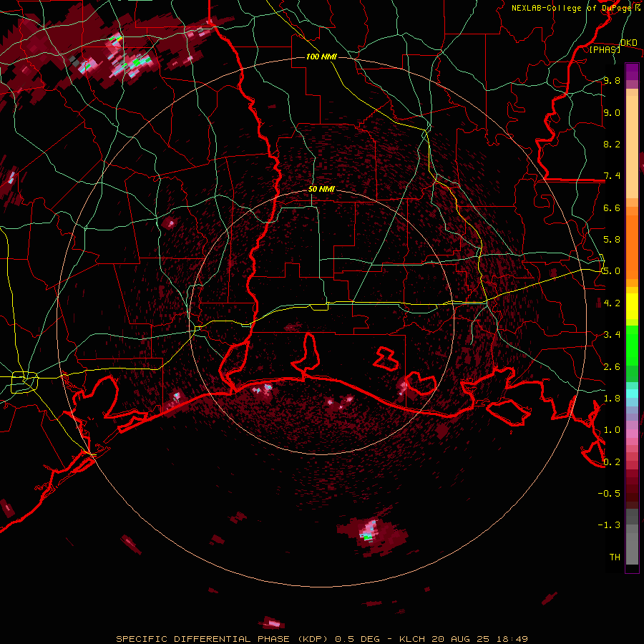This screenshot has height=644, width=644.
Task: Click the 3.4 scale value
Action: click(612, 335)
